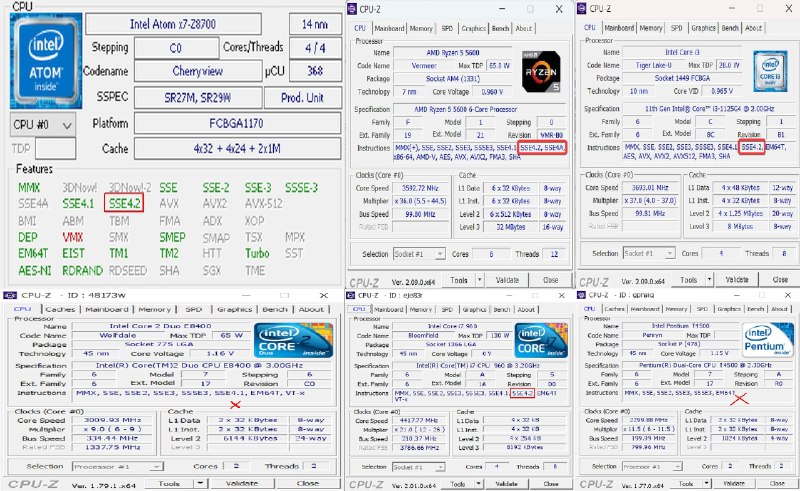Click the SR27M, SR29W SSPEC value

click(x=198, y=97)
